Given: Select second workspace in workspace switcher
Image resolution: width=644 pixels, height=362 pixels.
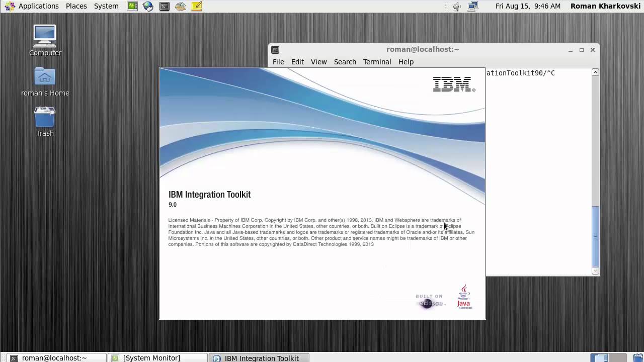Looking at the screenshot, I should [617, 358].
